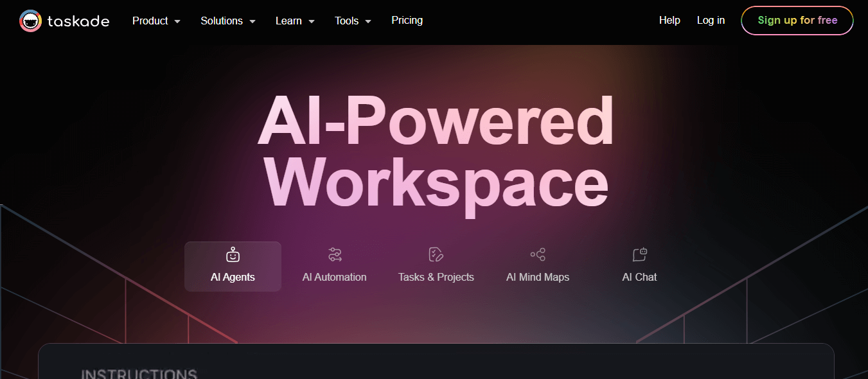Screen dimensions: 868x379
Task: Open the Product menu
Action: pos(156,21)
